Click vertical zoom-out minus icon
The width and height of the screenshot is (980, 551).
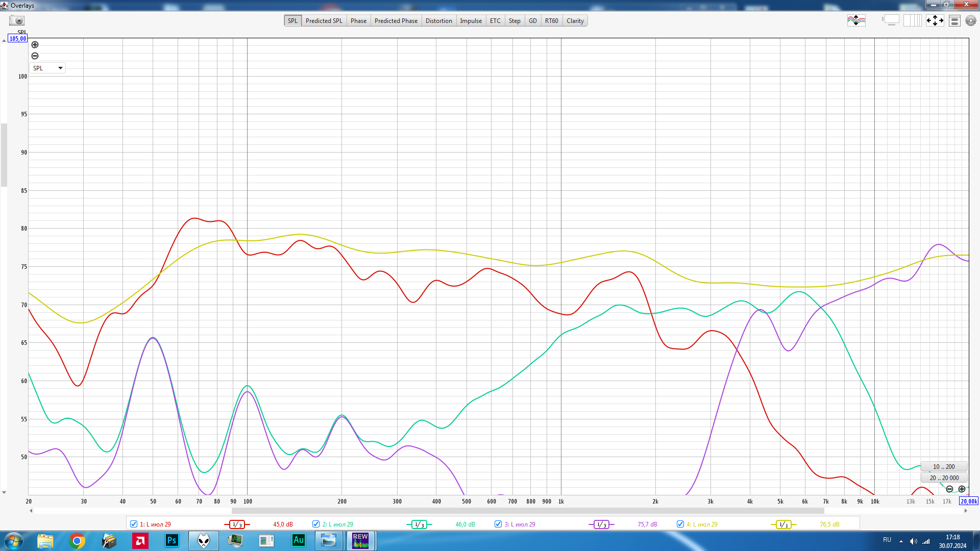(x=35, y=56)
